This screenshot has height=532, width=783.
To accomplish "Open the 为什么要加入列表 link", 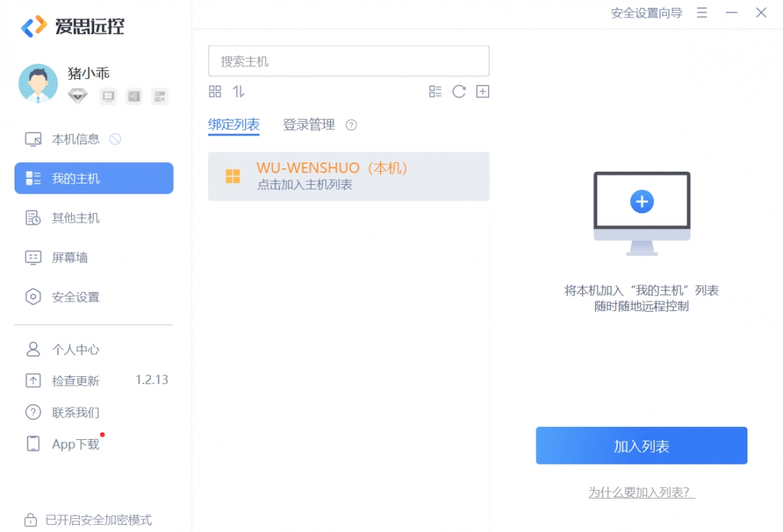I will coord(641,492).
